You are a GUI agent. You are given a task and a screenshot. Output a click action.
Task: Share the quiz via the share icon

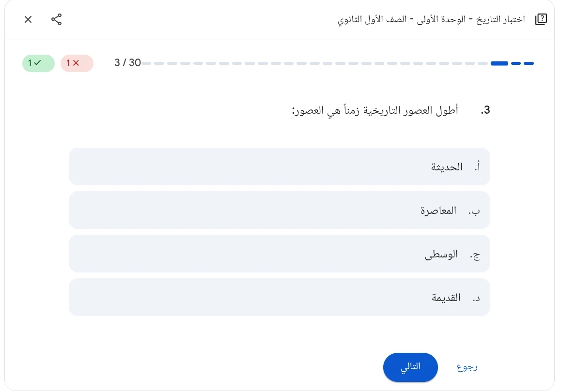[x=57, y=19]
